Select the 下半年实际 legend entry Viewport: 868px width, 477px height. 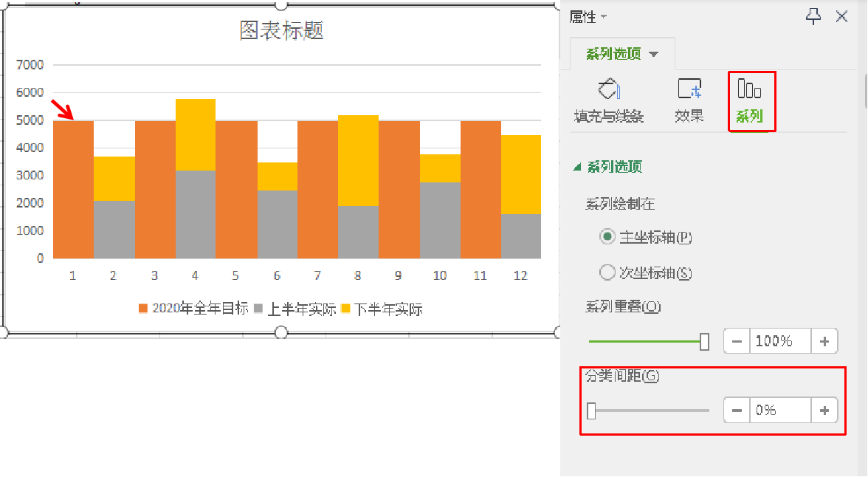click(x=382, y=309)
